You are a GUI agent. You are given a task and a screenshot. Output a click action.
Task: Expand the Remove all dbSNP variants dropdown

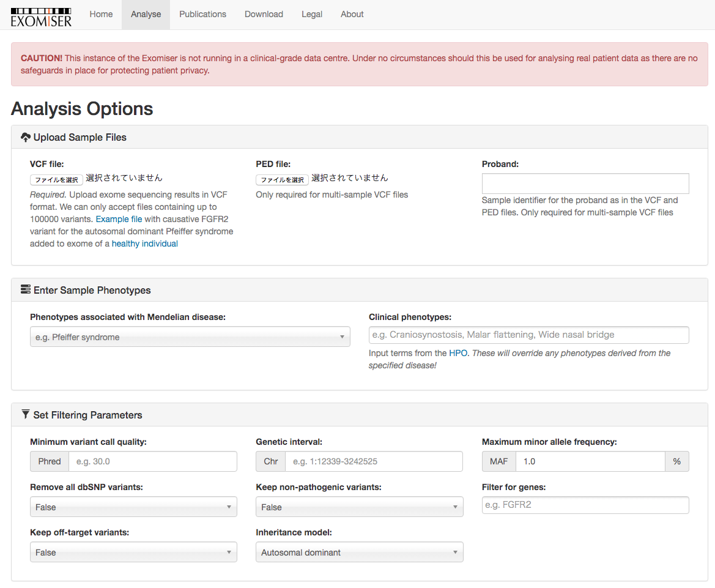pos(133,507)
